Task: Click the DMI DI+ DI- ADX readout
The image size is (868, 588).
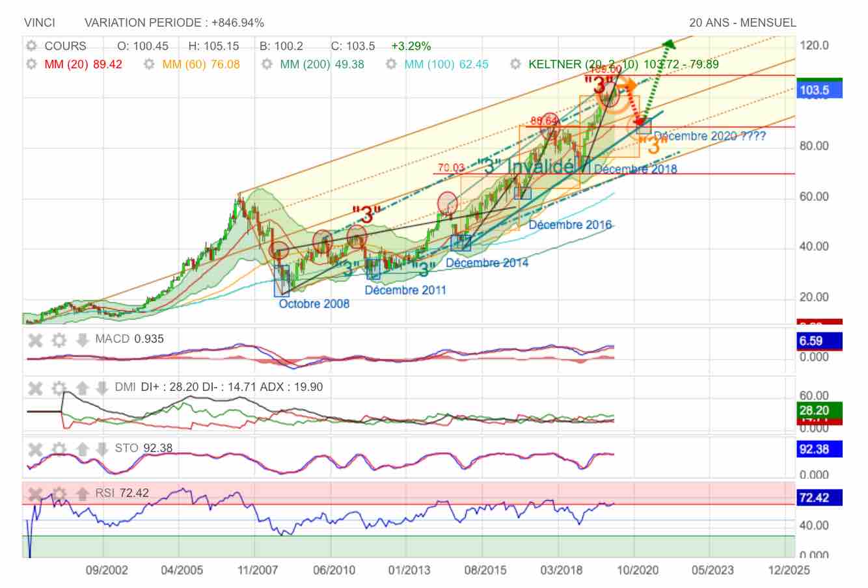Action: (219, 387)
